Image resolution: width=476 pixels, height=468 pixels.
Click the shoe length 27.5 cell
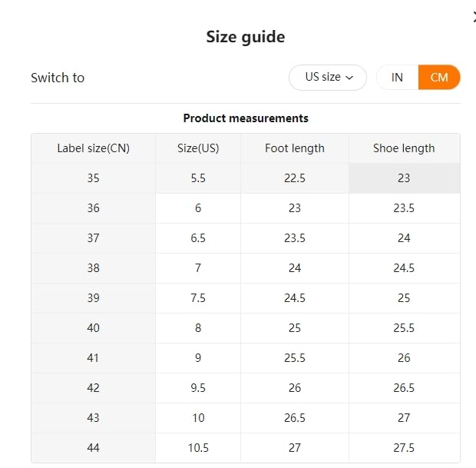click(404, 448)
